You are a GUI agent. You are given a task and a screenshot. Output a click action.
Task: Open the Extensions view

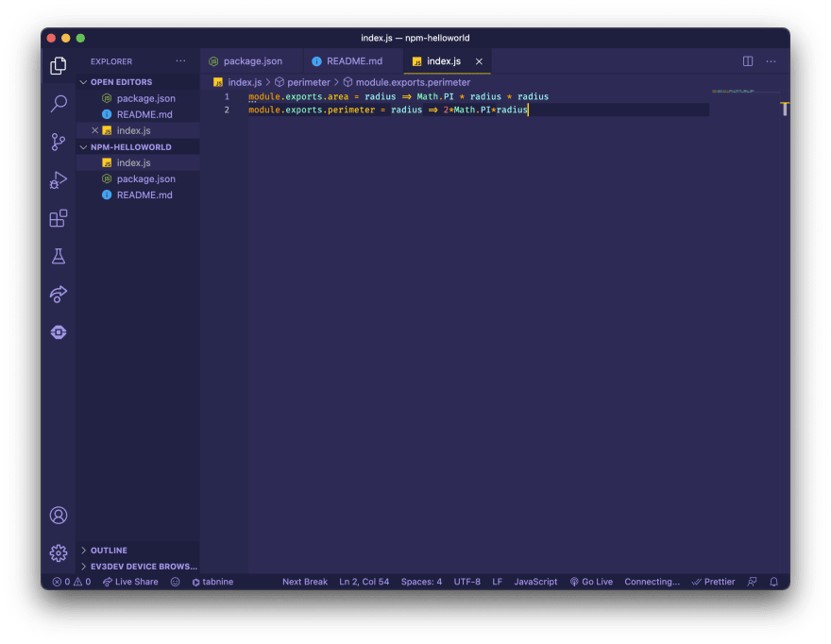[x=59, y=218]
